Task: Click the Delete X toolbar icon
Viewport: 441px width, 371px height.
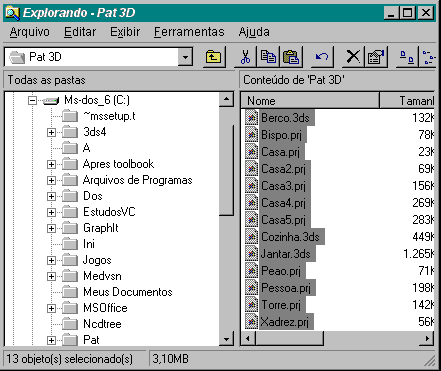Action: 353,57
